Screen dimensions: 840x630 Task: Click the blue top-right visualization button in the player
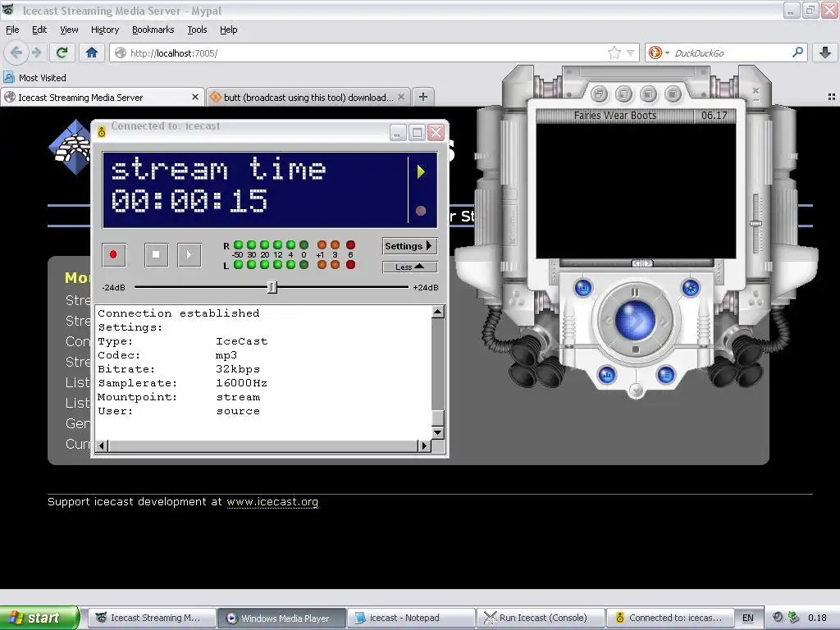coord(691,288)
